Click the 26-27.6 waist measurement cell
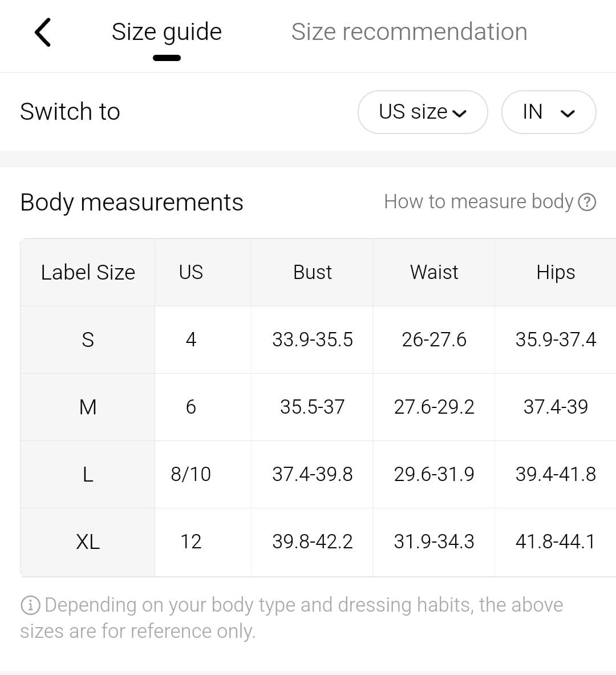This screenshot has width=616, height=675. coord(433,339)
